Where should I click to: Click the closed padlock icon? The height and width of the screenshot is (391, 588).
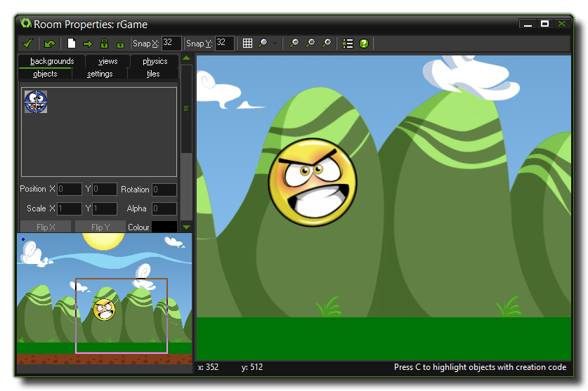coord(104,44)
